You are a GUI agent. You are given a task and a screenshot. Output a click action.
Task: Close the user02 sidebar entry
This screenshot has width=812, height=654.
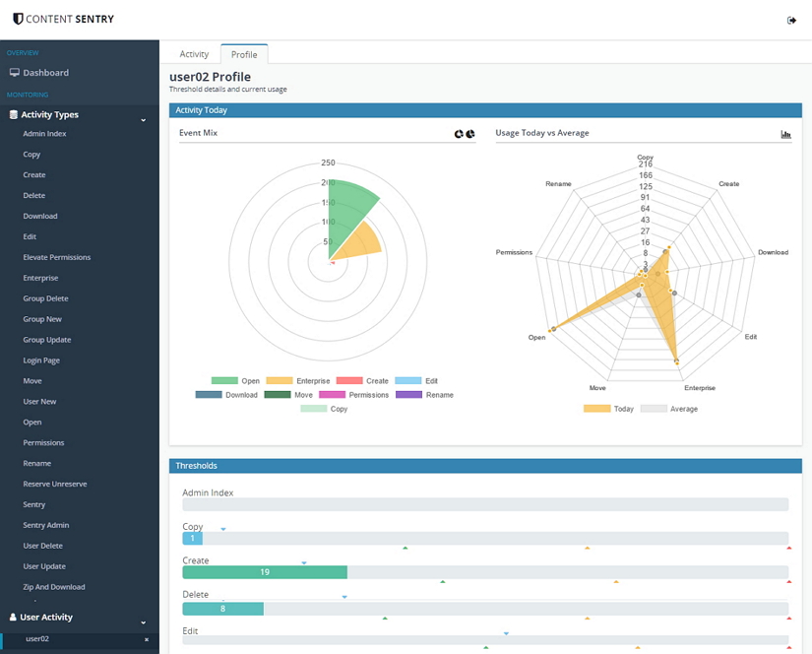147,640
